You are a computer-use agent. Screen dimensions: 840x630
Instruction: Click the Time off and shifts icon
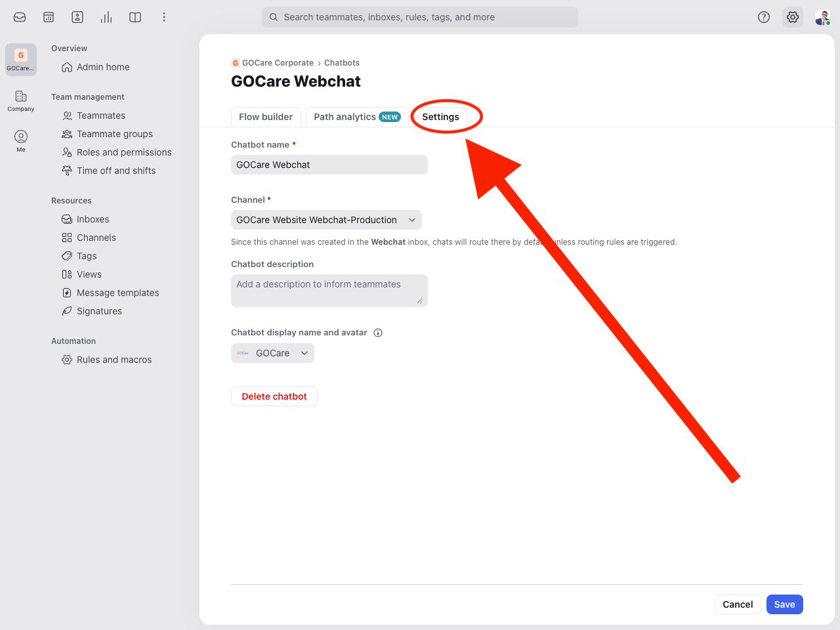67,171
